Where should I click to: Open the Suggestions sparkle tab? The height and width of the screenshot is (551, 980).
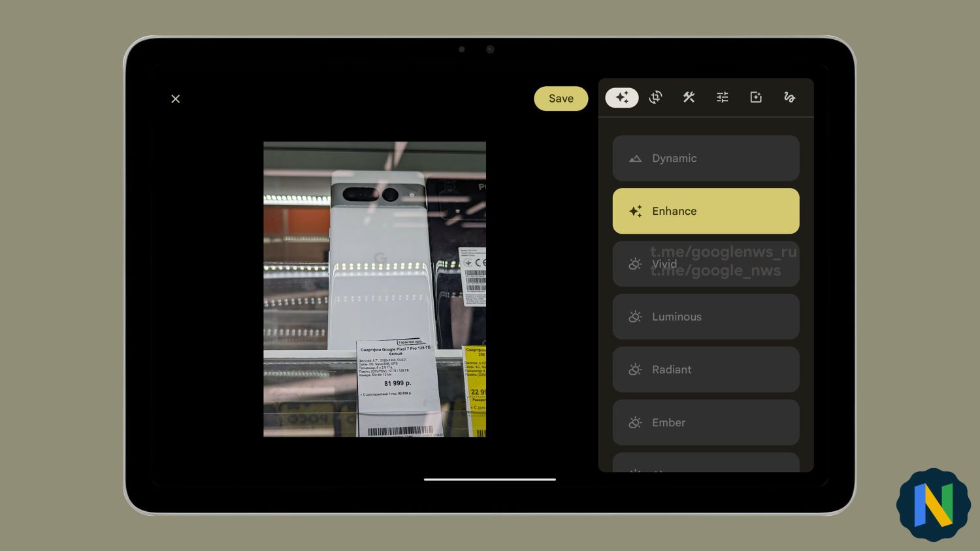coord(621,97)
